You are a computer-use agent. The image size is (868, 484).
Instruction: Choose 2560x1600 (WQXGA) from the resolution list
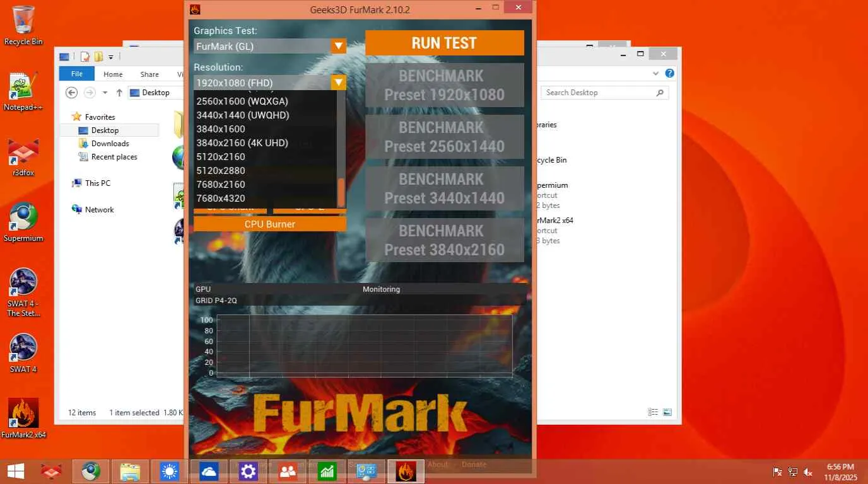(242, 101)
